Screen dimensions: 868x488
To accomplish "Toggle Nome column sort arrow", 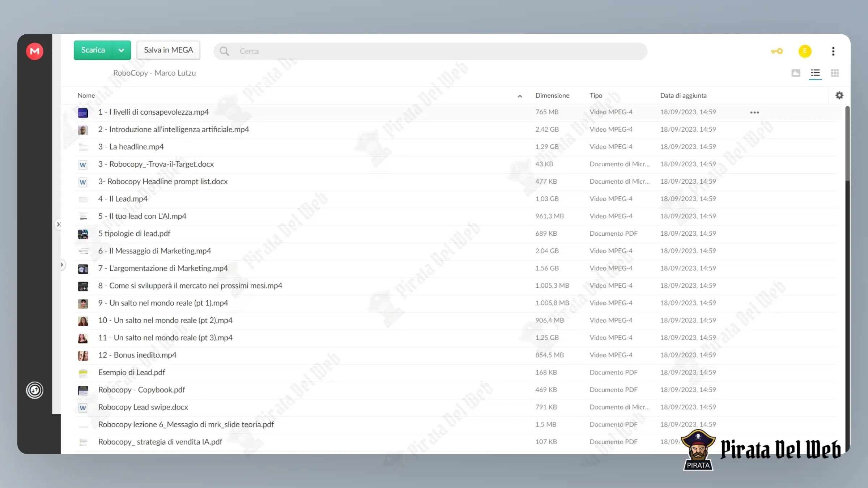I will tap(520, 96).
